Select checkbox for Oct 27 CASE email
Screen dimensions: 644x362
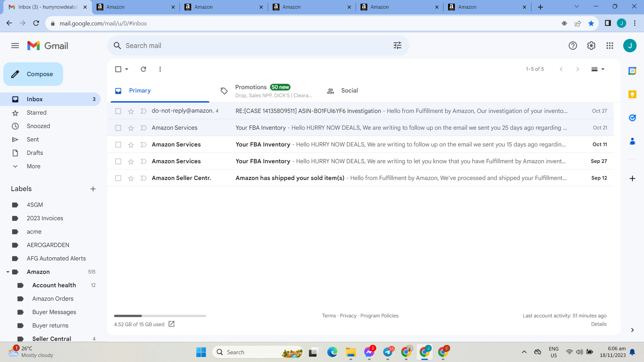(118, 111)
